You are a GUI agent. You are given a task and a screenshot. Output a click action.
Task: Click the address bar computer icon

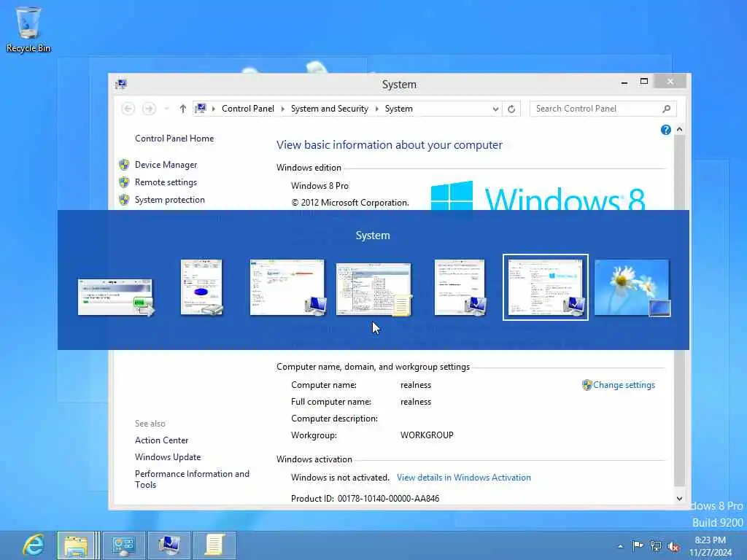201,109
